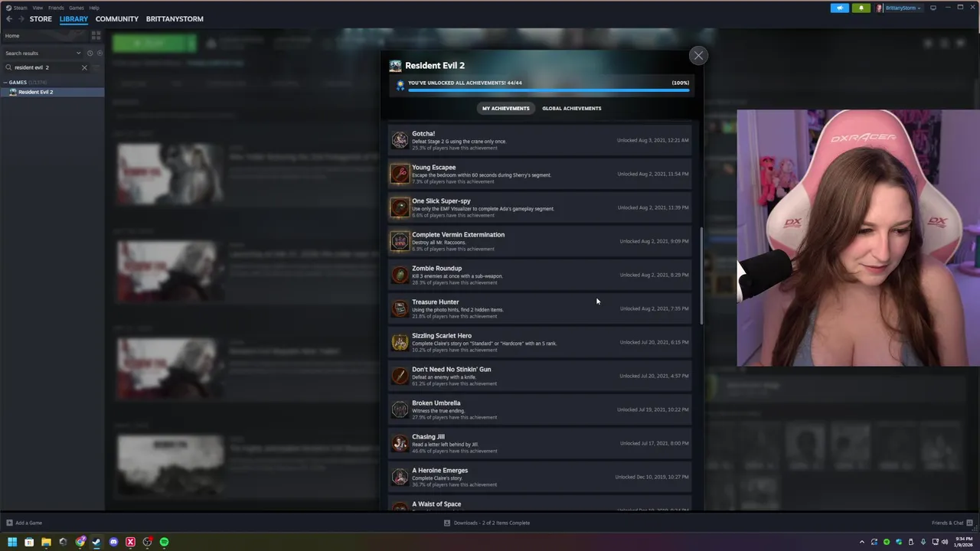Click the Broken Umbrella achievement icon
Viewport: 980px width, 551px height.
click(400, 409)
